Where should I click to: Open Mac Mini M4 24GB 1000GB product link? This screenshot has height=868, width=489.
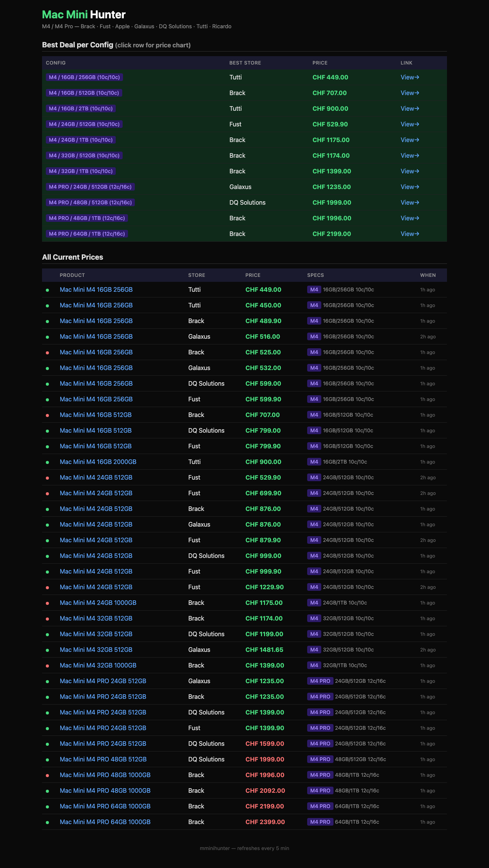pyautogui.click(x=98, y=603)
